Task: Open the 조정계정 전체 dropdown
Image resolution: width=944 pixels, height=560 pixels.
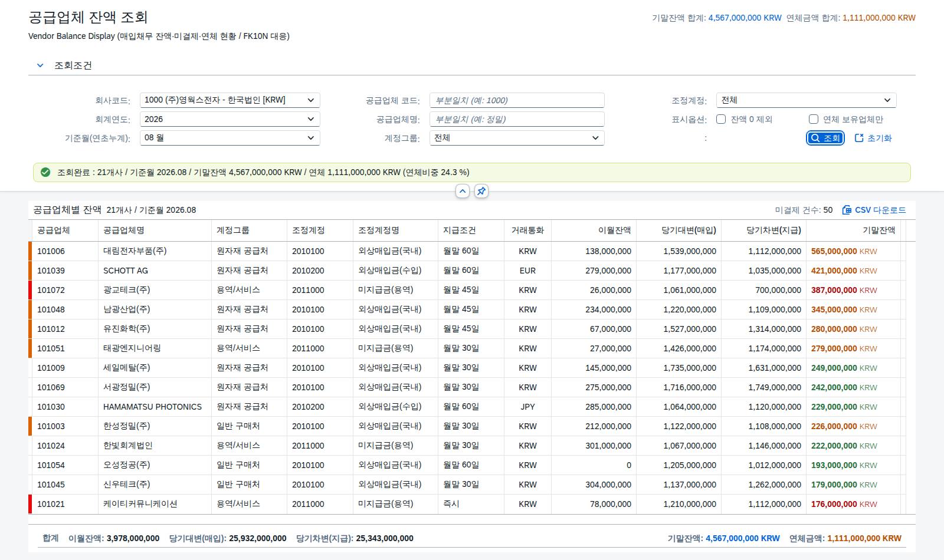Action: [806, 100]
